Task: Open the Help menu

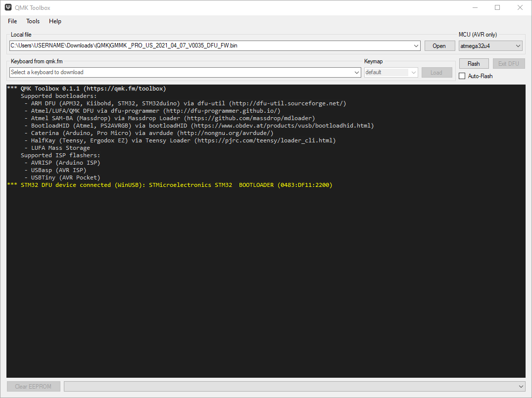Action: pos(55,21)
